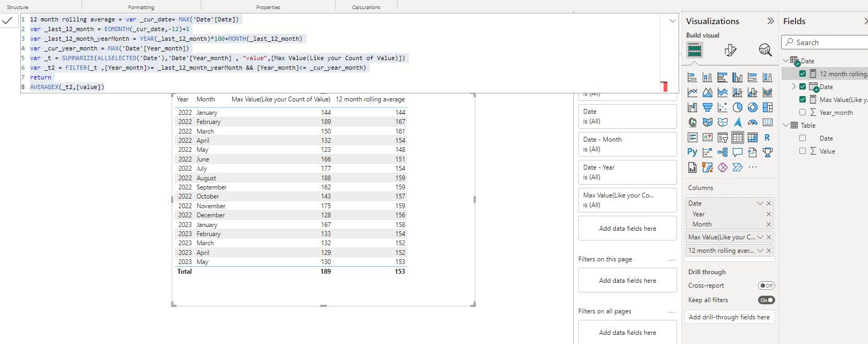Select the card visual with 123
The image size is (868, 344).
coord(768,123)
